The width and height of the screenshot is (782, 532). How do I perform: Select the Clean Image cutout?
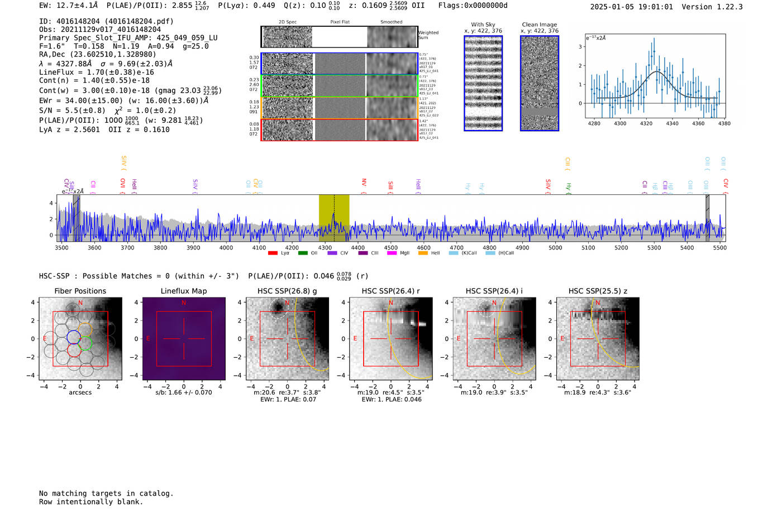(540, 83)
